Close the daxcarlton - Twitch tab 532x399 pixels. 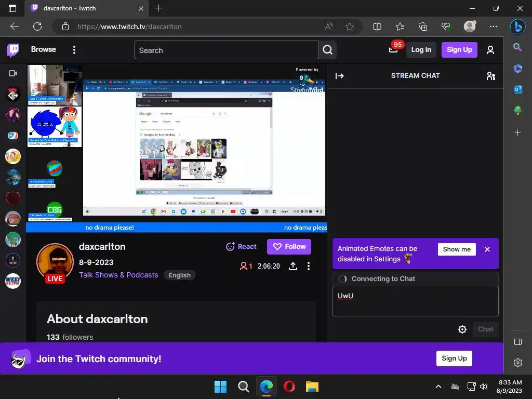tap(141, 8)
